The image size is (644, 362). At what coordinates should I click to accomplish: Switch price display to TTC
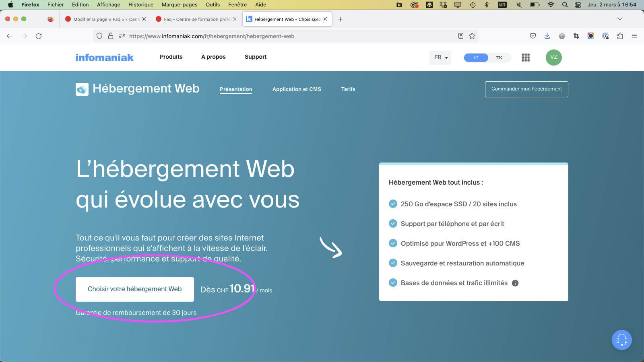click(500, 58)
